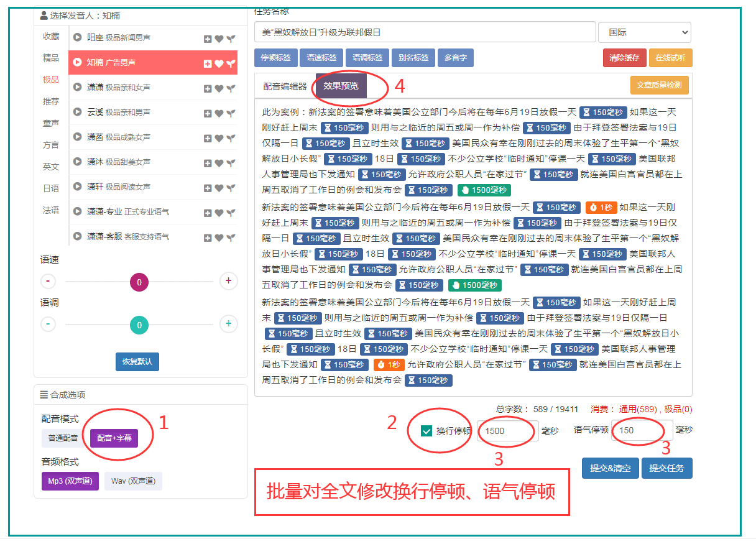Switch to the 效果预览 tab
This screenshot has width=756, height=544.
pos(341,86)
